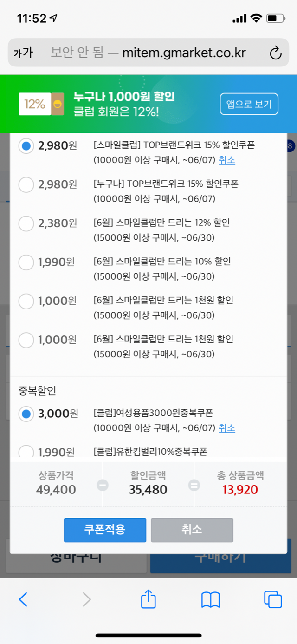Viewport: 297px width, 644px height.
Task: Select the 유한킴벌리10% 중복쿠폰 radio
Action: (26, 451)
